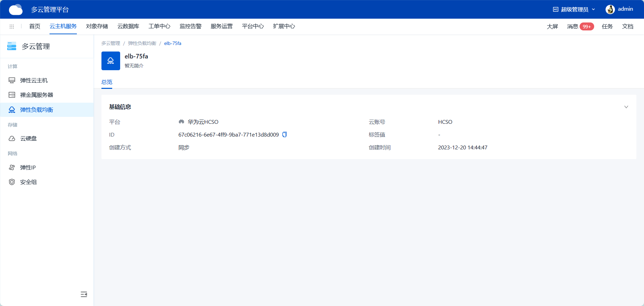644x306 pixels.
Task: Click the 创建时间 label
Action: pos(380,147)
